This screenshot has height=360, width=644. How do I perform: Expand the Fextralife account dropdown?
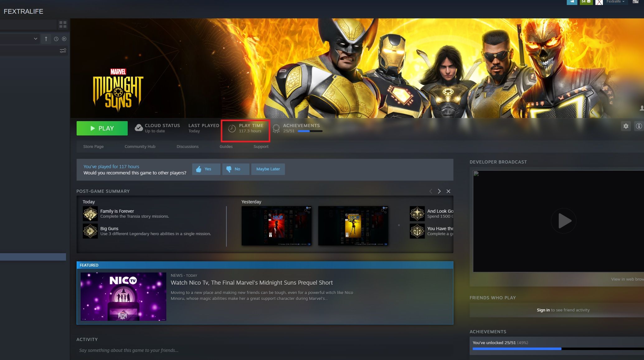615,2
